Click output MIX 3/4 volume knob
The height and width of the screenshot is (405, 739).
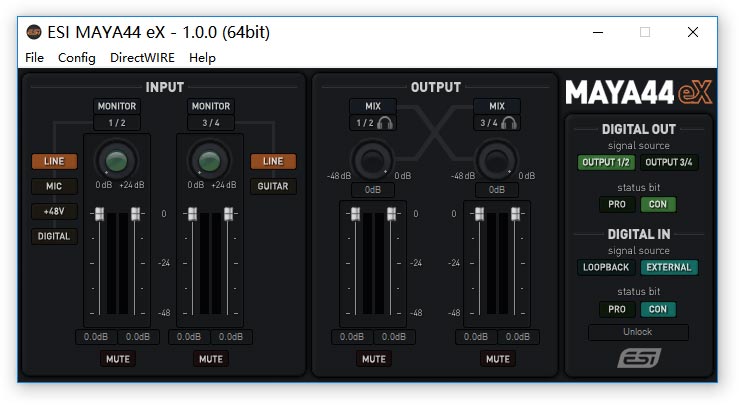point(496,160)
